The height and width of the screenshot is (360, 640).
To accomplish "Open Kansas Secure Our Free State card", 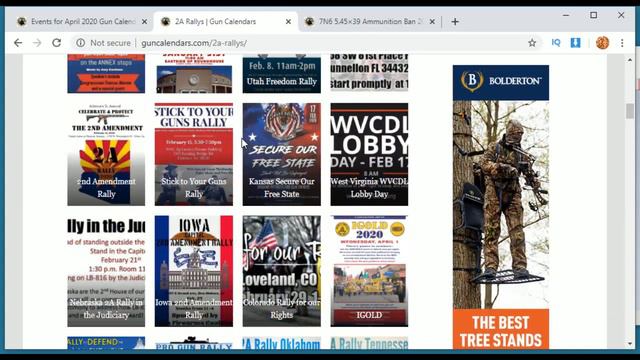I will coord(282,154).
